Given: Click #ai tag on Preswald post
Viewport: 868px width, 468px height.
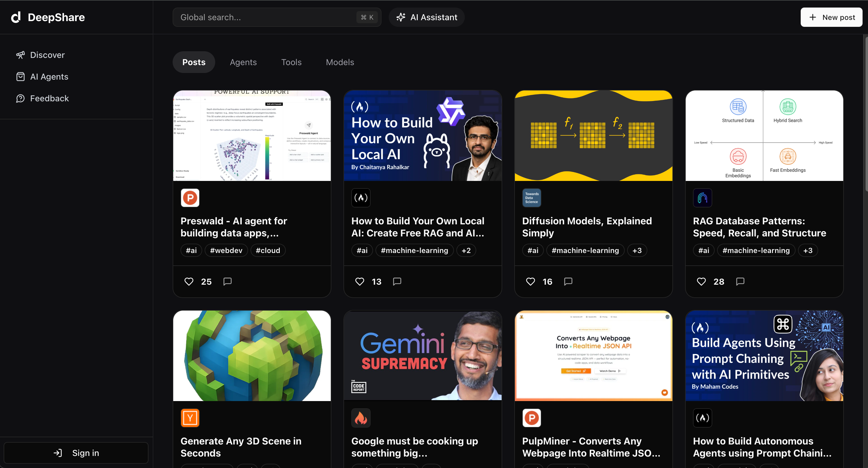Looking at the screenshot, I should [191, 251].
